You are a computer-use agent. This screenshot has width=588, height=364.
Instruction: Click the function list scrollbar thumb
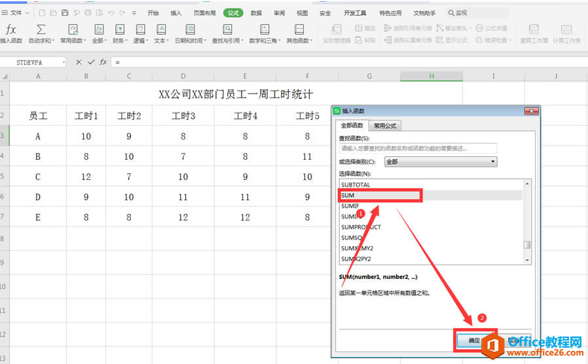tap(527, 245)
